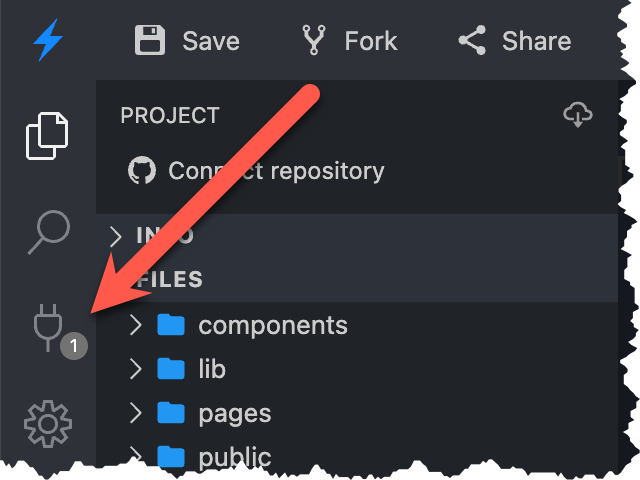Click the notification badge on Ports icon
640x480 pixels.
74,346
